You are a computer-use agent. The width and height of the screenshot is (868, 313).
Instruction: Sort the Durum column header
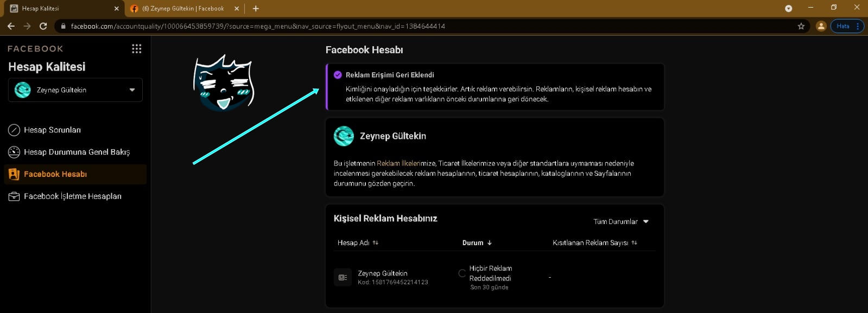pos(477,243)
